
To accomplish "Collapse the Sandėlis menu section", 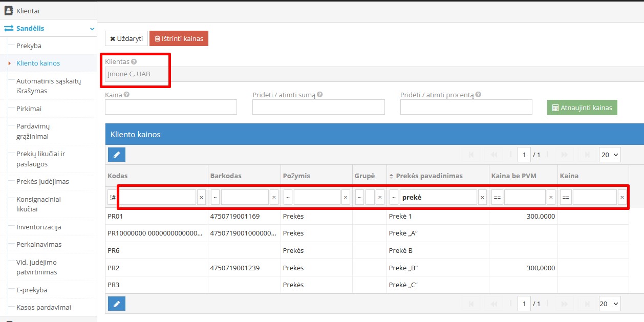I will [x=92, y=29].
